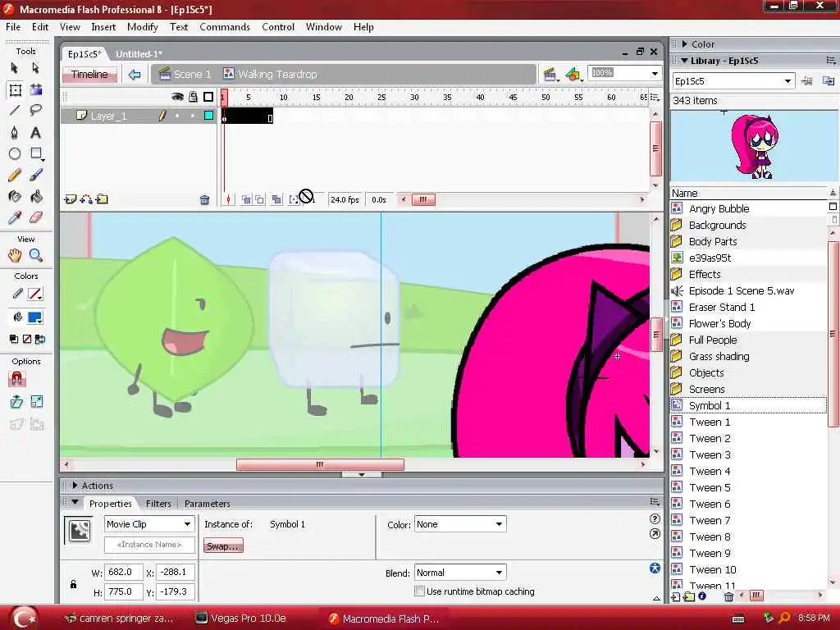
Task: Click the Insert Layer icon
Action: (x=71, y=199)
